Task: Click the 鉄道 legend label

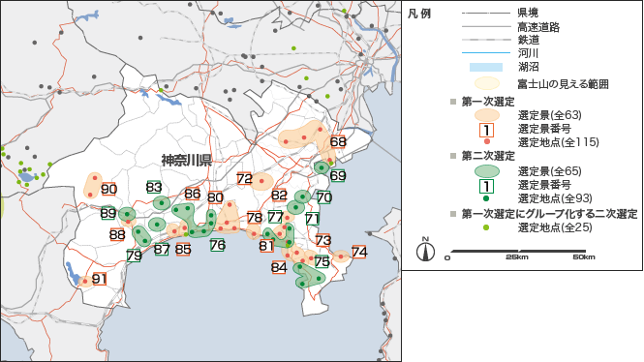Action: tap(529, 41)
